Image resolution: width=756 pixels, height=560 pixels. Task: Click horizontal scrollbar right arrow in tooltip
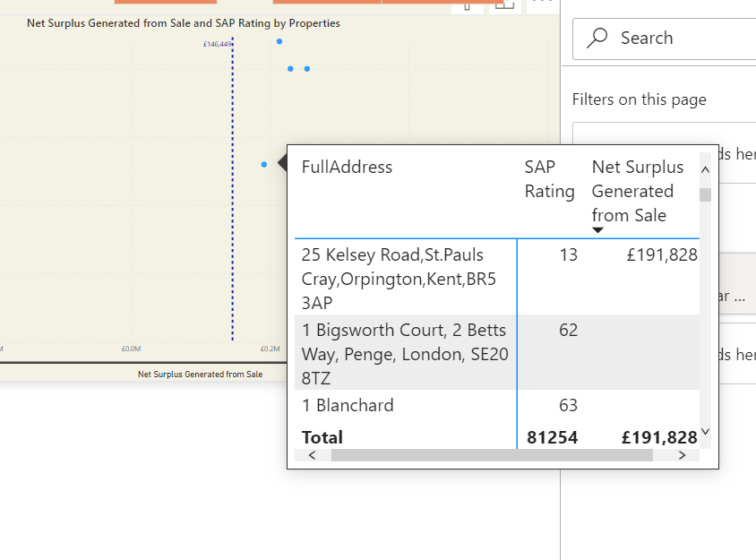pyautogui.click(x=682, y=455)
